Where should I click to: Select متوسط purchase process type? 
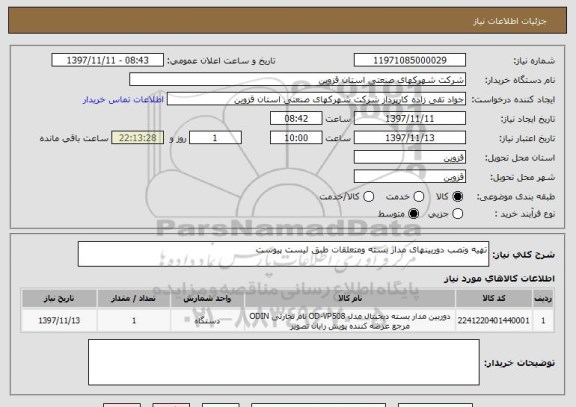coord(414,213)
